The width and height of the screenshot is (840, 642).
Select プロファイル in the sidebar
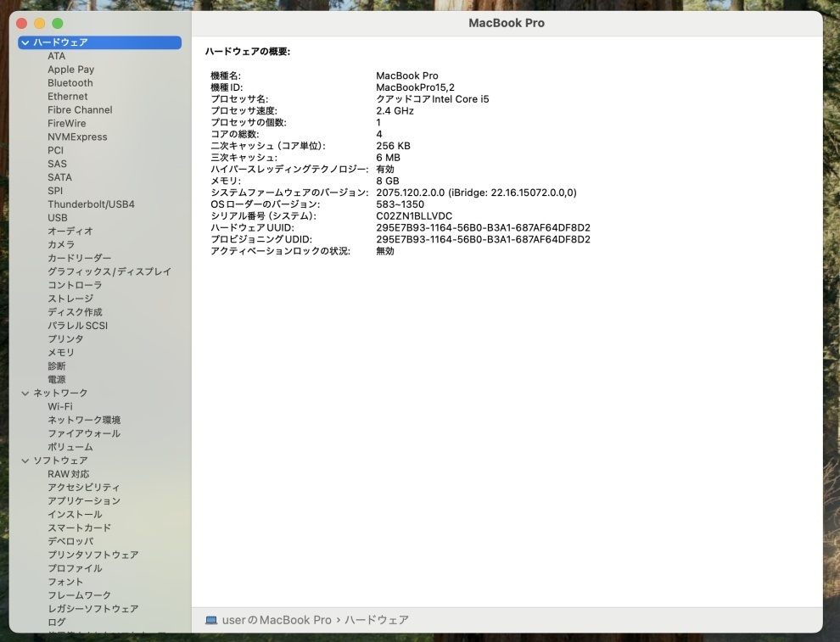[75, 569]
